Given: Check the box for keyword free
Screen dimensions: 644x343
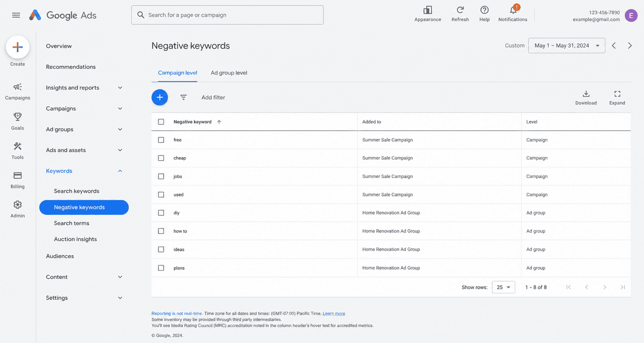Looking at the screenshot, I should pos(161,140).
